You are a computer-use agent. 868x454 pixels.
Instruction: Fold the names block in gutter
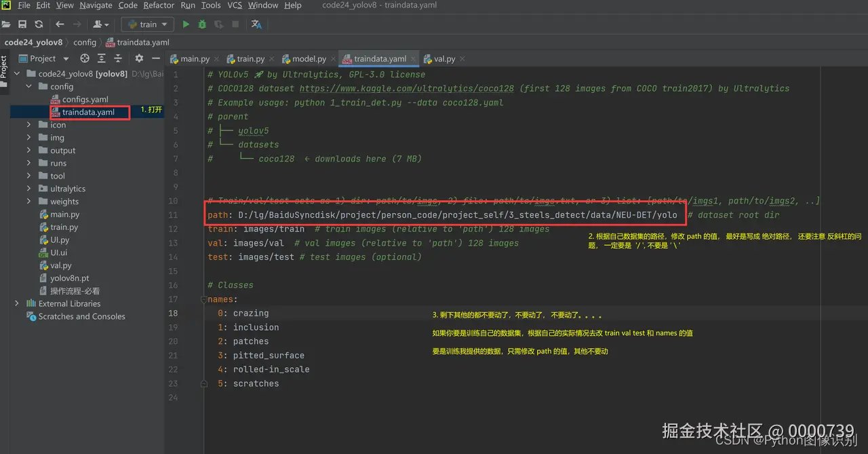point(203,299)
